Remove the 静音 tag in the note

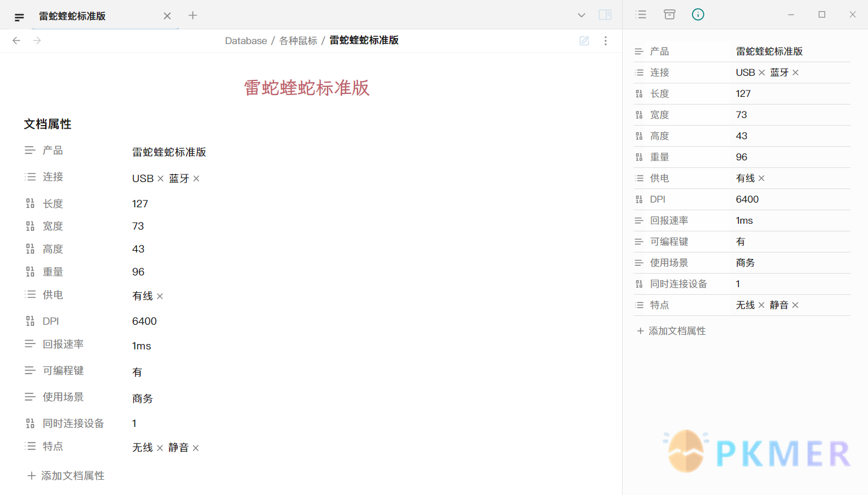click(x=195, y=448)
